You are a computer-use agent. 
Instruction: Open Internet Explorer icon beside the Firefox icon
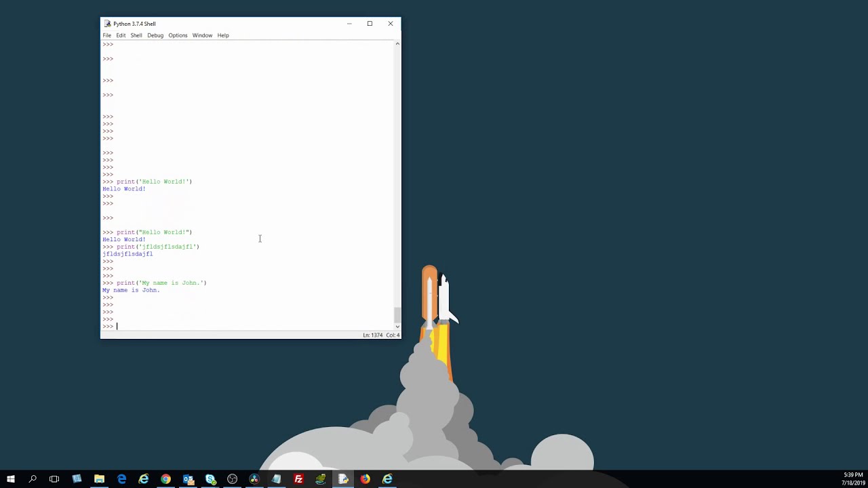coord(387,479)
